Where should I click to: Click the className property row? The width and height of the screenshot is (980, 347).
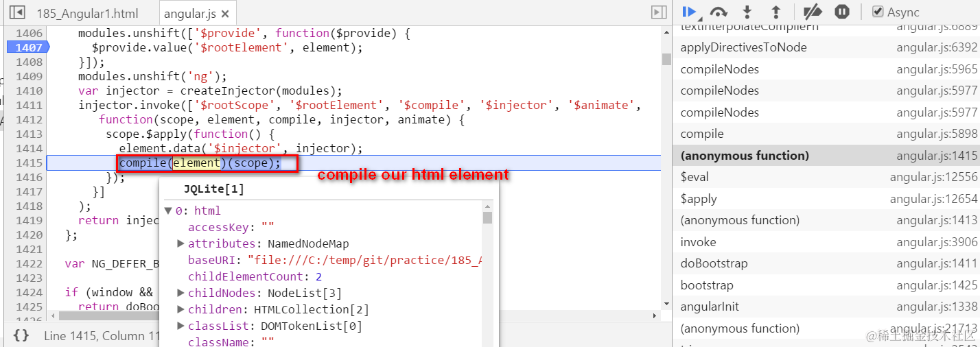click(x=231, y=342)
